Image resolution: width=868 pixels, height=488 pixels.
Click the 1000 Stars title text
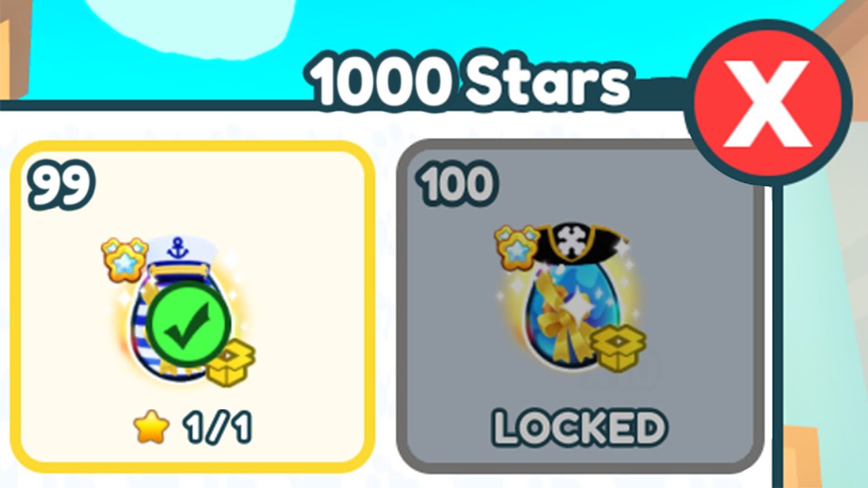(469, 81)
